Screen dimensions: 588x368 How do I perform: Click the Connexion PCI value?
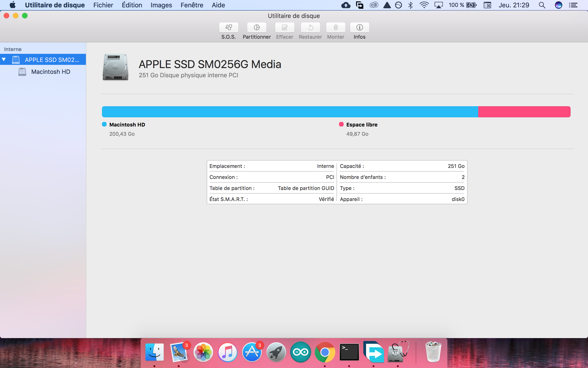pyautogui.click(x=330, y=177)
